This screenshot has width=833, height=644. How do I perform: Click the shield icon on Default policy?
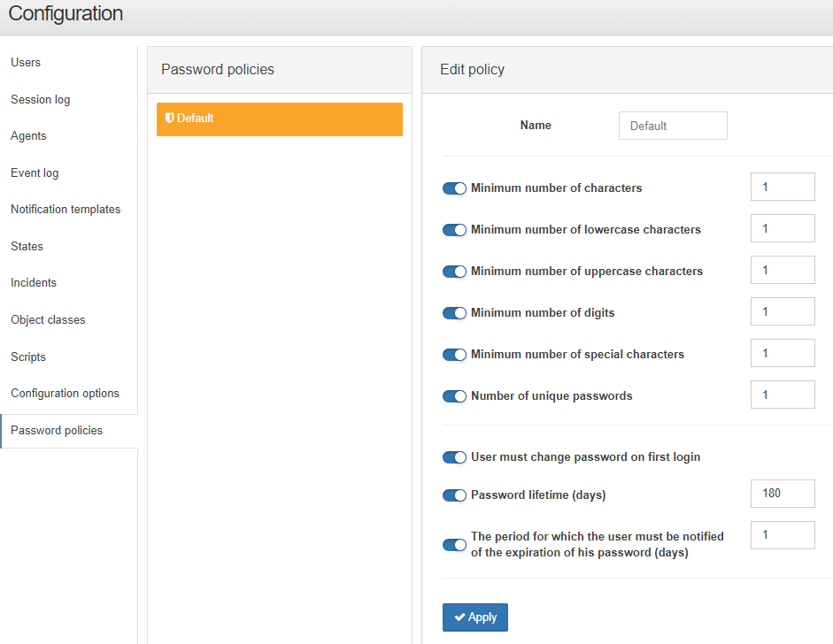[169, 118]
